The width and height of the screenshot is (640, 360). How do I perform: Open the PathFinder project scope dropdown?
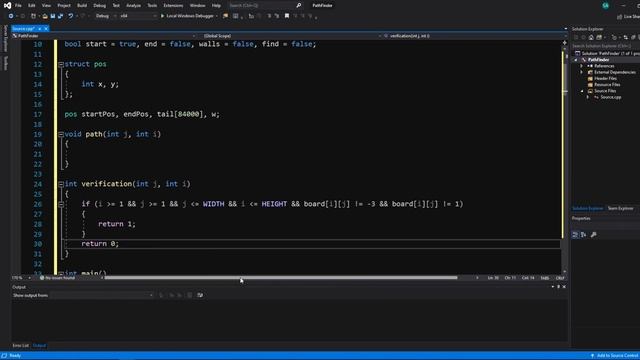104,36
